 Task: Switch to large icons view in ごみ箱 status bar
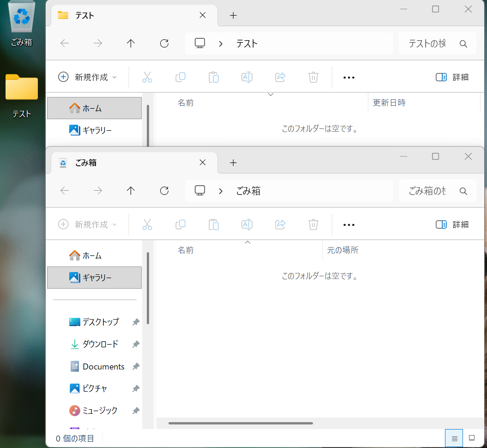coord(471,438)
